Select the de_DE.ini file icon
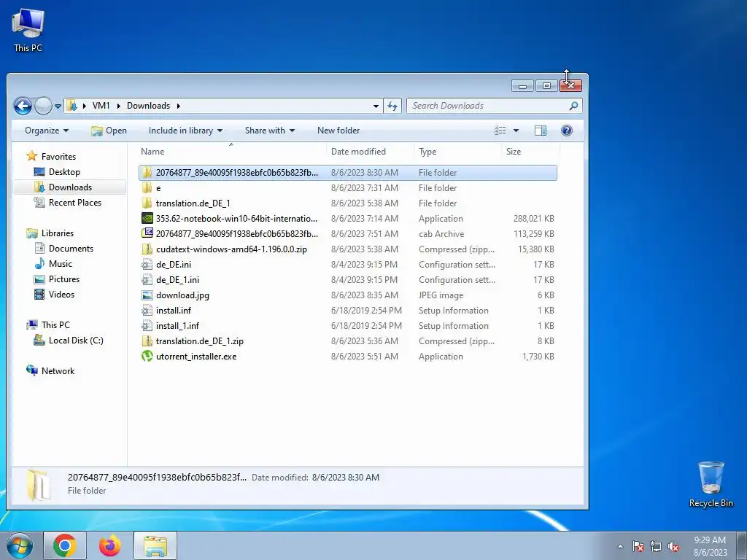 pos(147,264)
